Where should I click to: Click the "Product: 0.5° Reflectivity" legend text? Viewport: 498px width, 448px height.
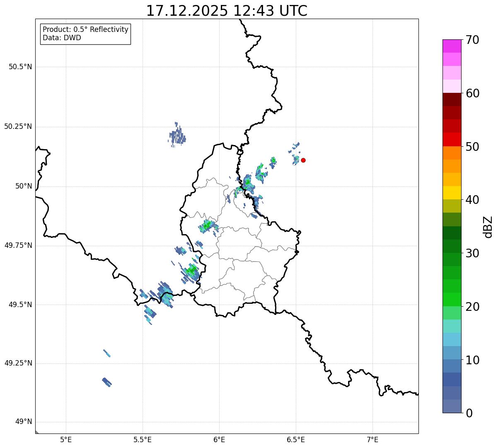[x=85, y=30]
